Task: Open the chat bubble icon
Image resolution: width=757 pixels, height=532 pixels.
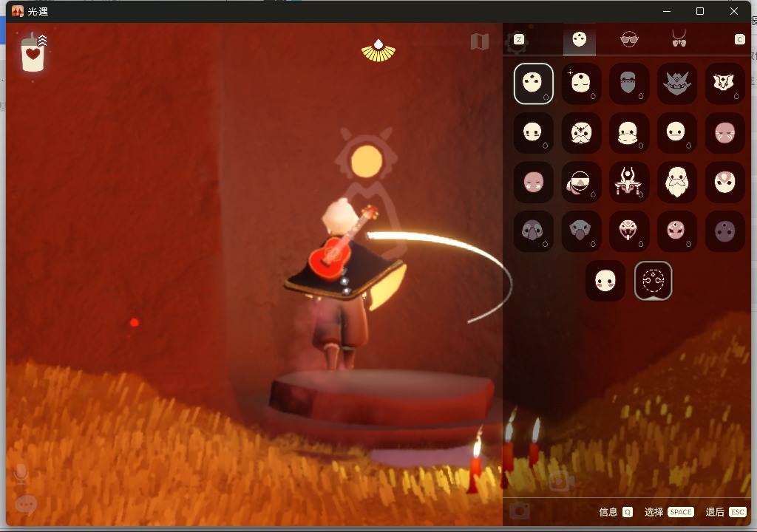Action: coord(26,505)
